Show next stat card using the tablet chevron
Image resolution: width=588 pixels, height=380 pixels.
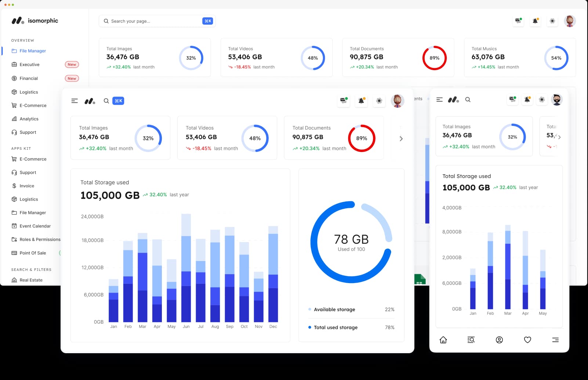click(401, 138)
